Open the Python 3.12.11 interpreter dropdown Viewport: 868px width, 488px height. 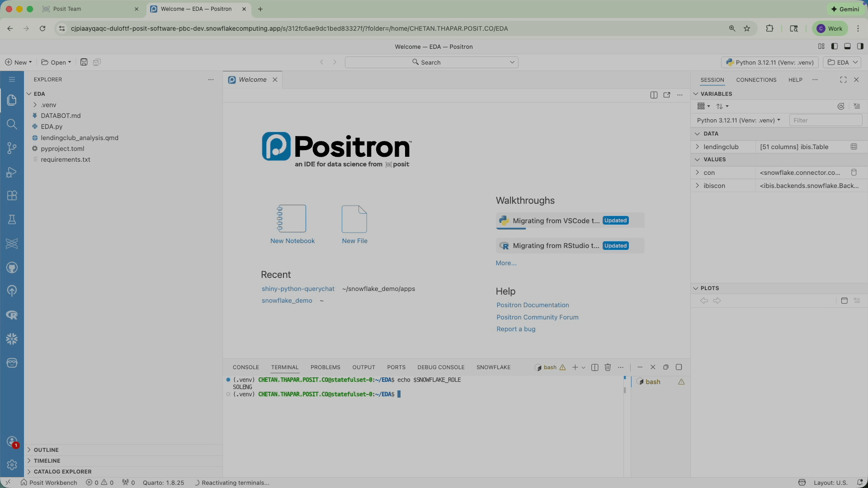click(x=769, y=62)
